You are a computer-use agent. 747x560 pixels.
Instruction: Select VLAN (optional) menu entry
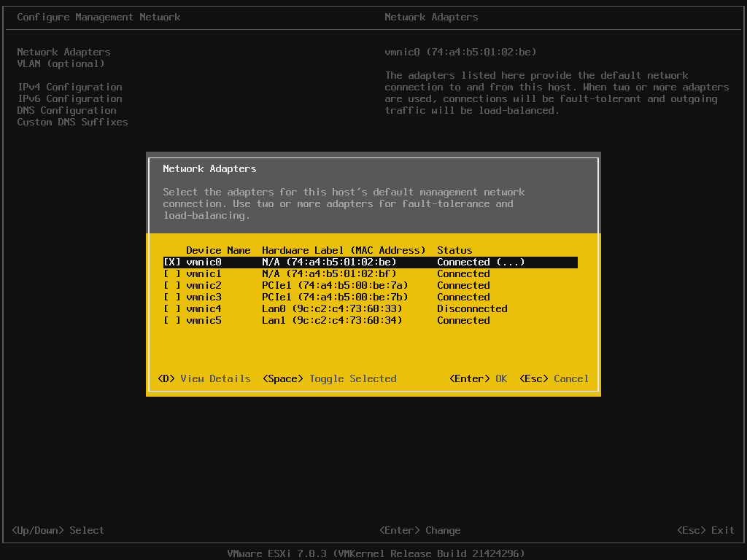point(61,63)
